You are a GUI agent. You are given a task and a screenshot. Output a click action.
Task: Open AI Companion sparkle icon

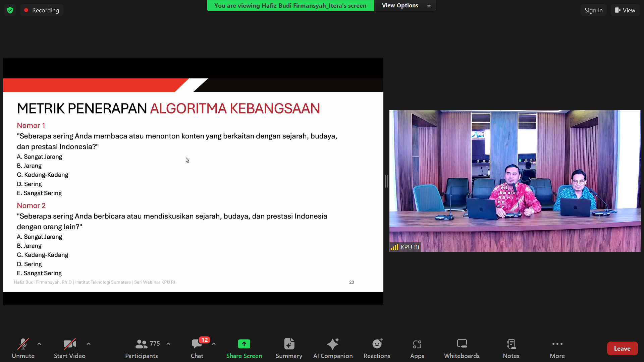[333, 344]
